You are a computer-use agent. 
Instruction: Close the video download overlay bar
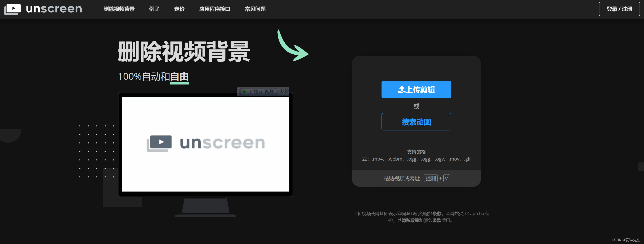[x=286, y=90]
